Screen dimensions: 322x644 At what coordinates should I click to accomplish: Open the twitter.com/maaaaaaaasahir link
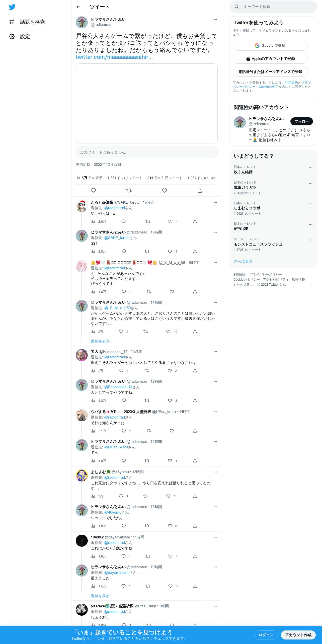[x=114, y=57]
